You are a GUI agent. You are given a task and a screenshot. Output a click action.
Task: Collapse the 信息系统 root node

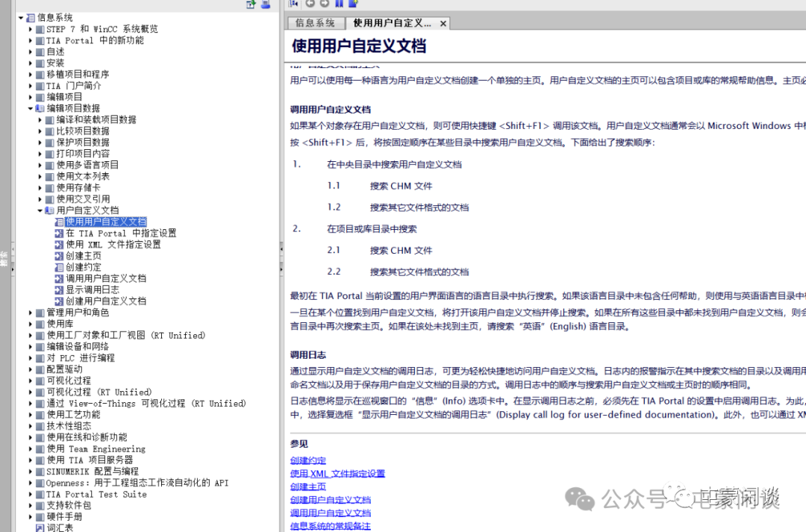point(21,18)
